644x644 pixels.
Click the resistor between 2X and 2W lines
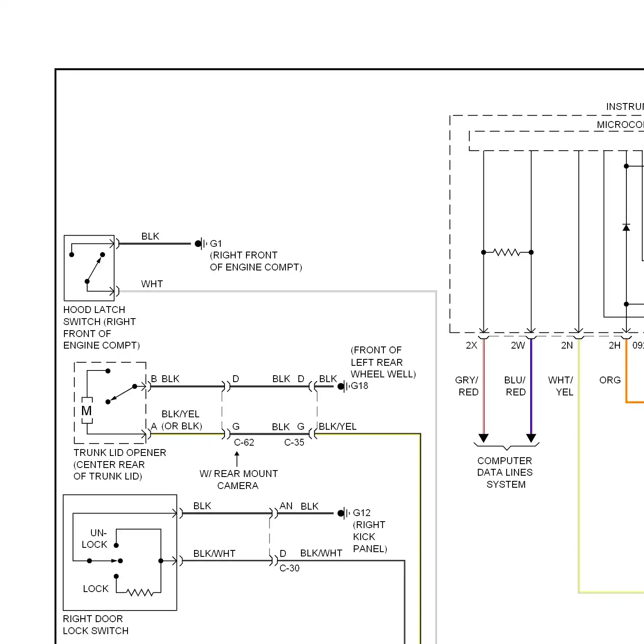507,252
